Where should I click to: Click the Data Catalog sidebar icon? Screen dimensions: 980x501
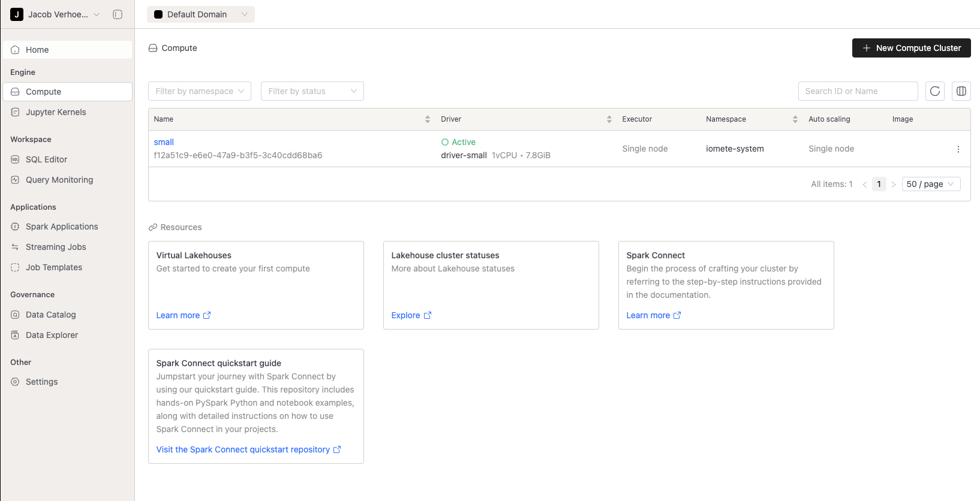pyautogui.click(x=15, y=315)
